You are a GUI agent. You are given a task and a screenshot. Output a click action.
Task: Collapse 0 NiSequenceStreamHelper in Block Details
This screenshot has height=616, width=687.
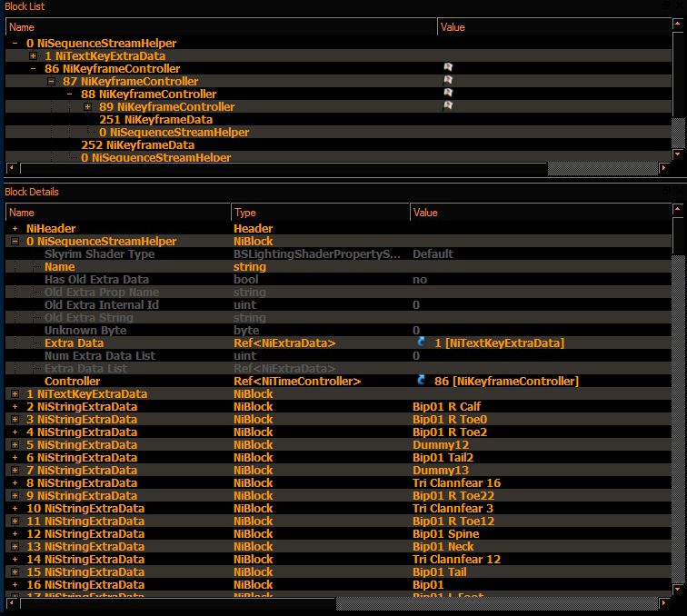15,241
